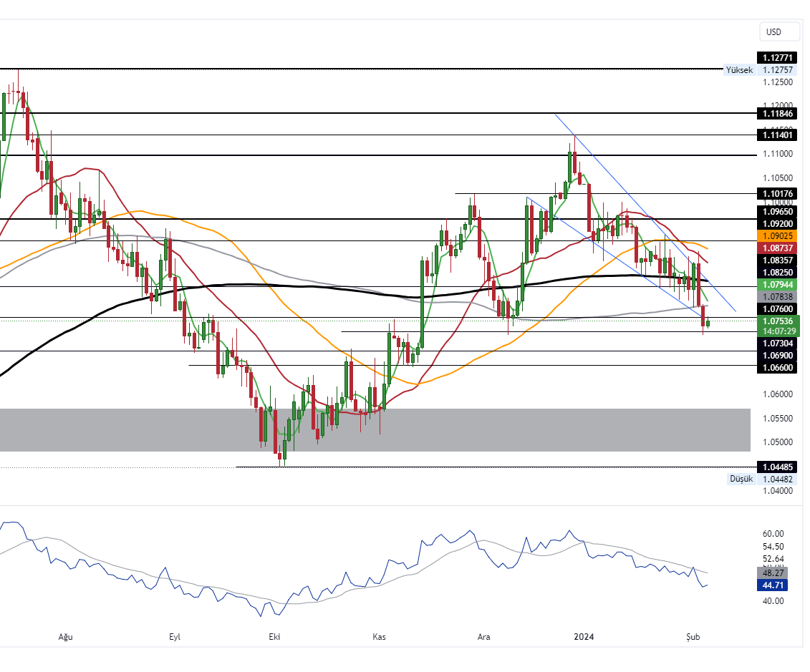
Task: Click the 1.10176 resistance level label
Action: 777,194
